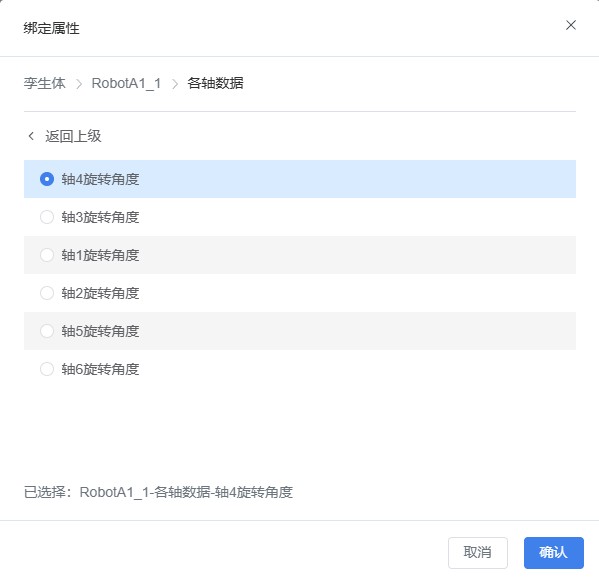The height and width of the screenshot is (581, 599).
Task: Click the 轴2旋转角度 text label
Action: click(100, 293)
